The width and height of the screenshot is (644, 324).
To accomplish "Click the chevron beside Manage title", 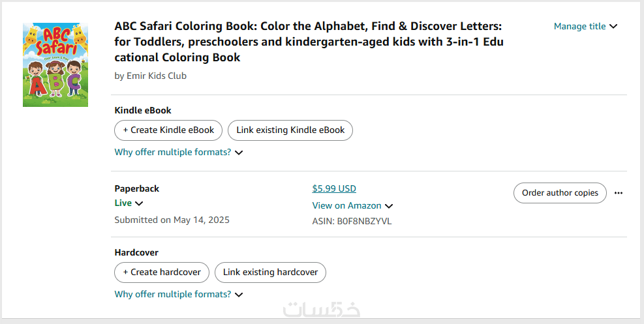I will coord(613,27).
